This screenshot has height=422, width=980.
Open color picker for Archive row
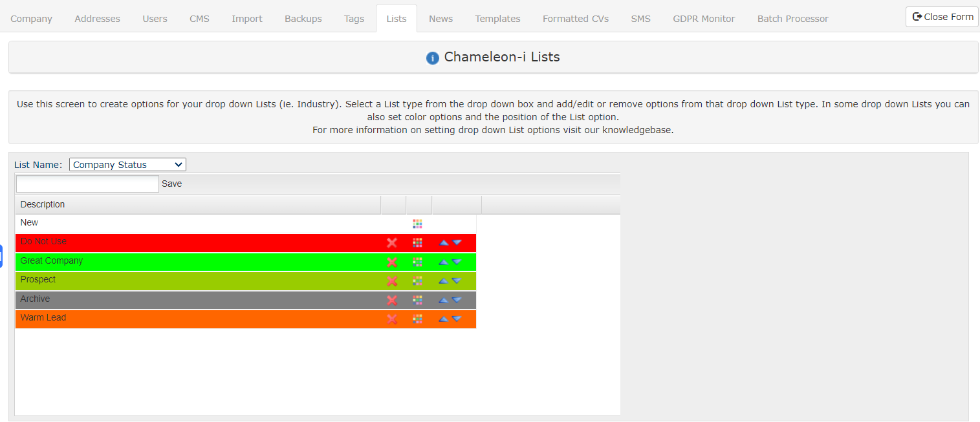[417, 300]
